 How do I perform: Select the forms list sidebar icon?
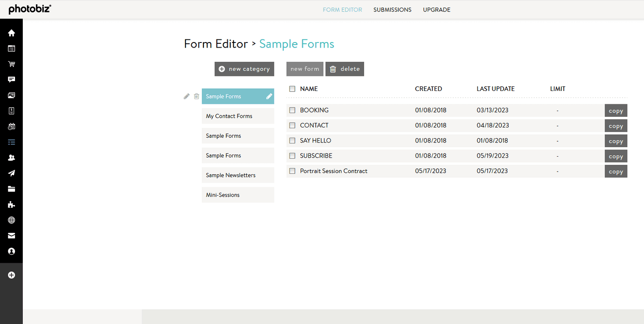[x=12, y=142]
